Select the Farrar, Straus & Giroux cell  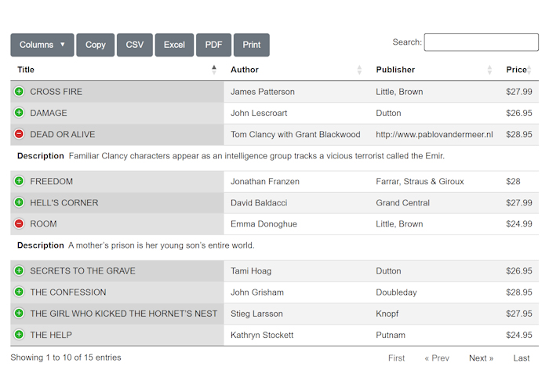coord(434,181)
